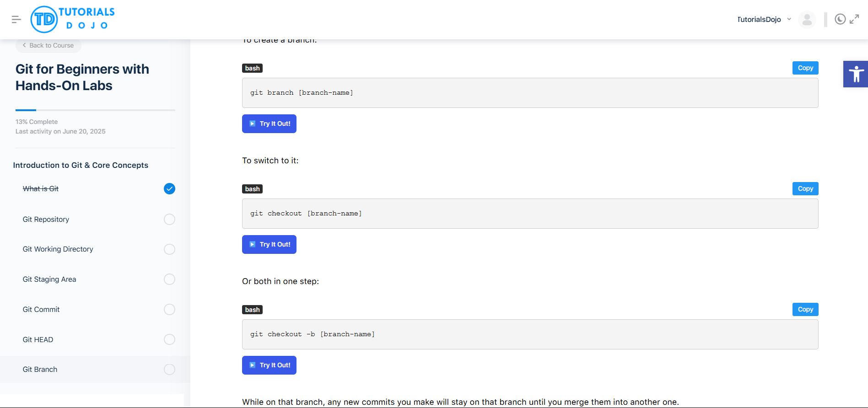Image resolution: width=868 pixels, height=408 pixels.
Task: Open the Git HEAD lesson
Action: pos(38,340)
